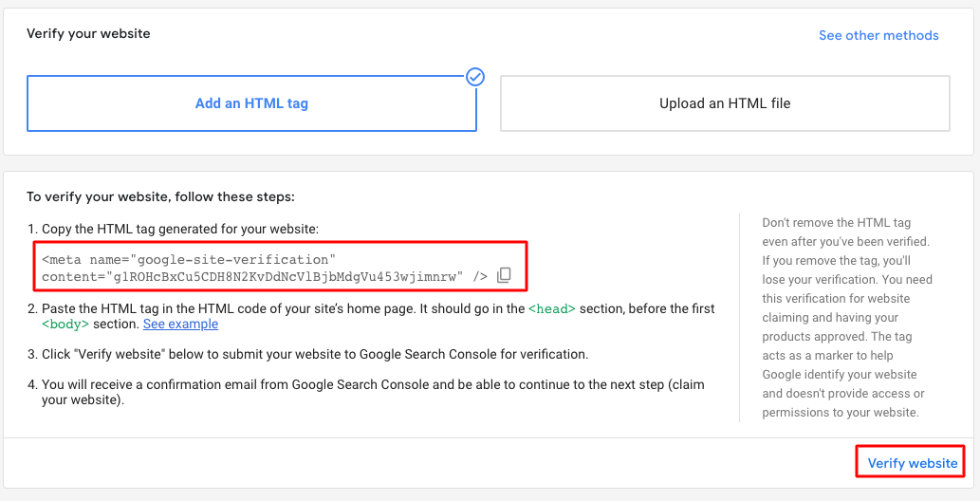Click step 1 Copy the HTML tag text
The image size is (980, 501).
pos(173,229)
